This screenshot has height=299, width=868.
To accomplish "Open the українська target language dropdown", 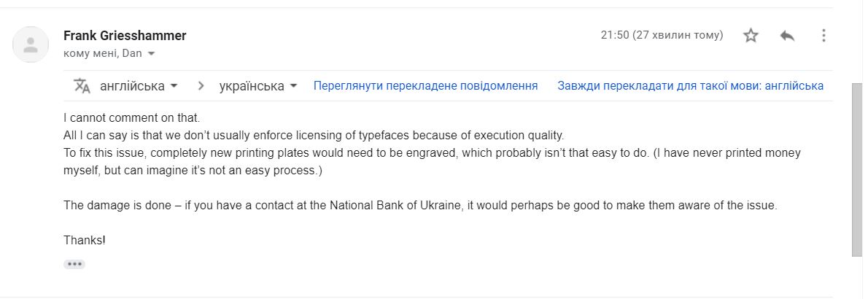I will click(x=258, y=86).
